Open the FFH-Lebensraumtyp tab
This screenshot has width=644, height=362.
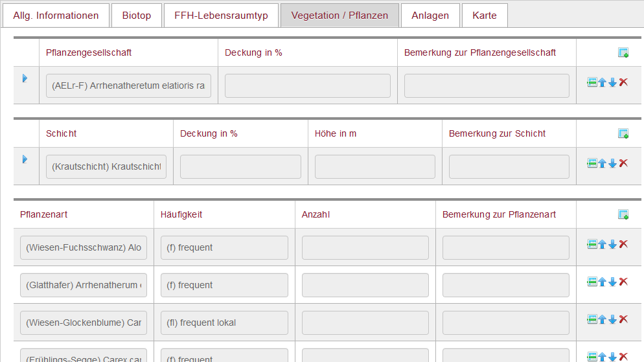click(221, 16)
